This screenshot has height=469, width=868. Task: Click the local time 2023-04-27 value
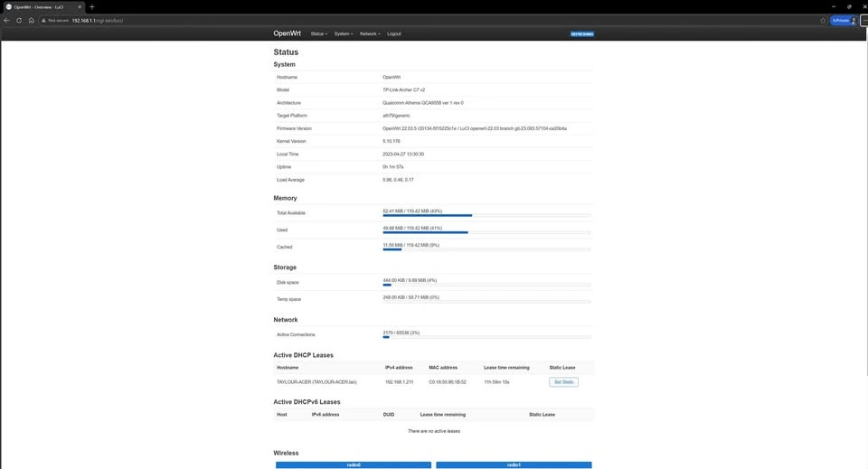[403, 155]
